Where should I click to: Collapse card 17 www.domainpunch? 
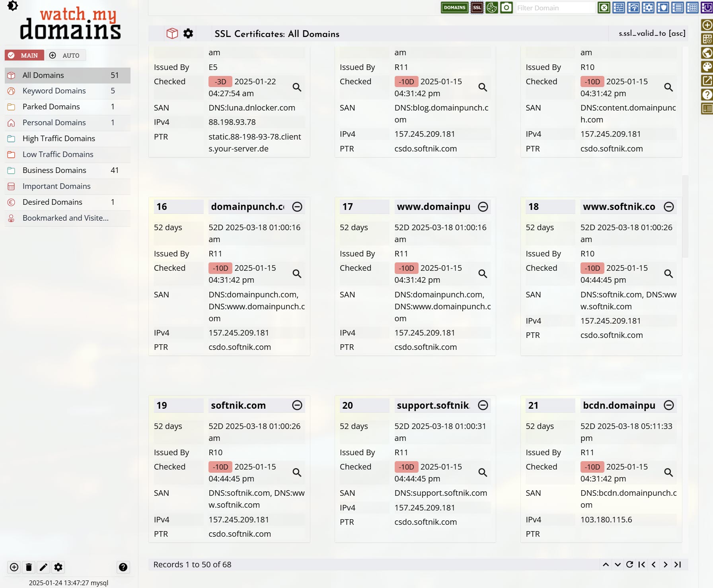click(x=483, y=207)
